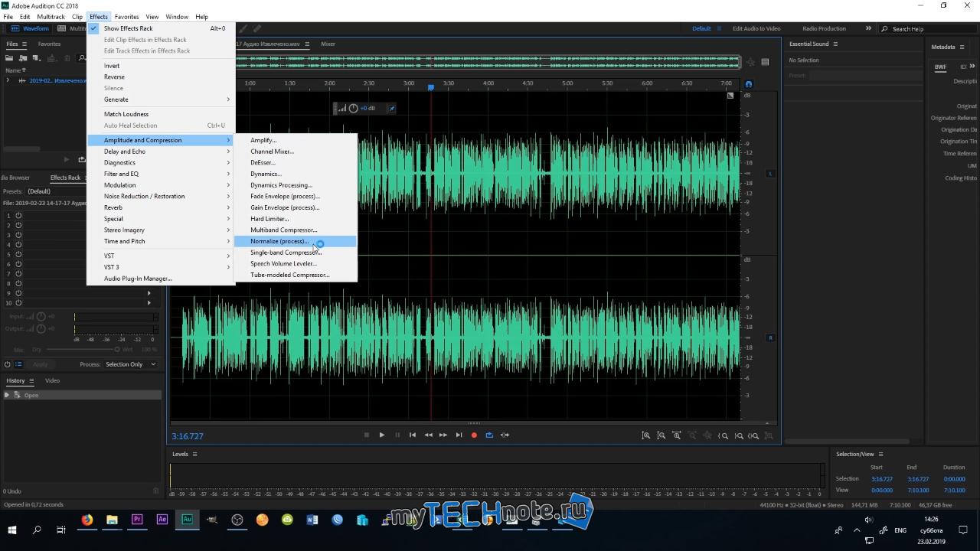Click the Skip Selection transport icon
Screen dimensions: 980x551
[x=505, y=435]
